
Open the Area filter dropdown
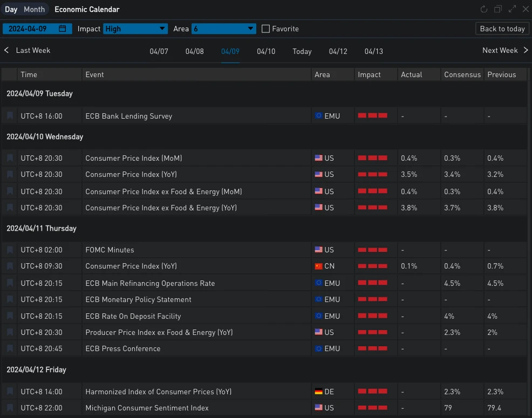point(223,29)
